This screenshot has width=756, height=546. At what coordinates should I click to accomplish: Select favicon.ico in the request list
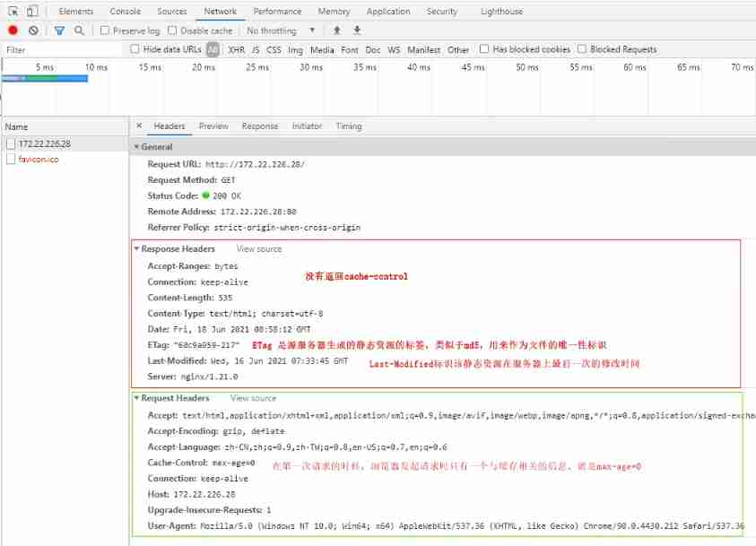click(39, 159)
